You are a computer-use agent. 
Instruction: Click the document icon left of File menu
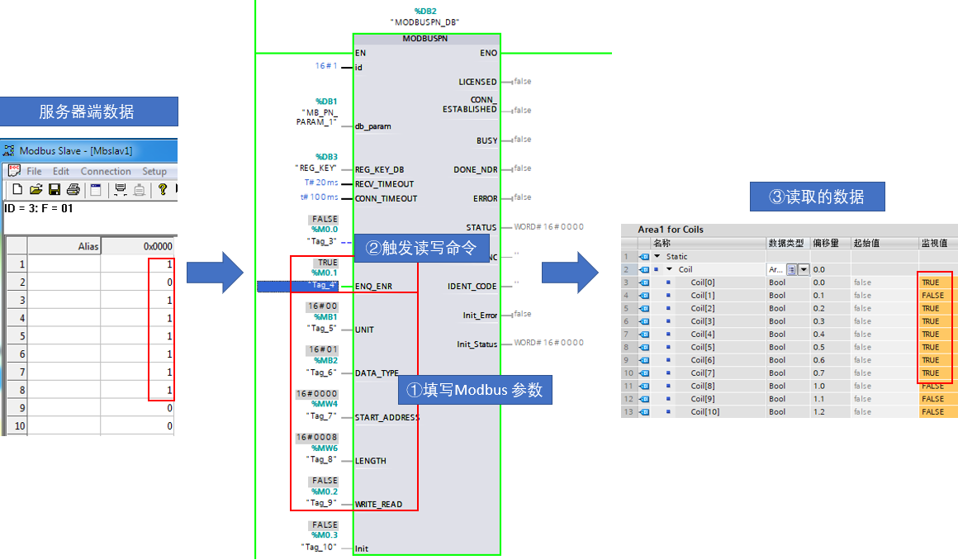coord(14,171)
